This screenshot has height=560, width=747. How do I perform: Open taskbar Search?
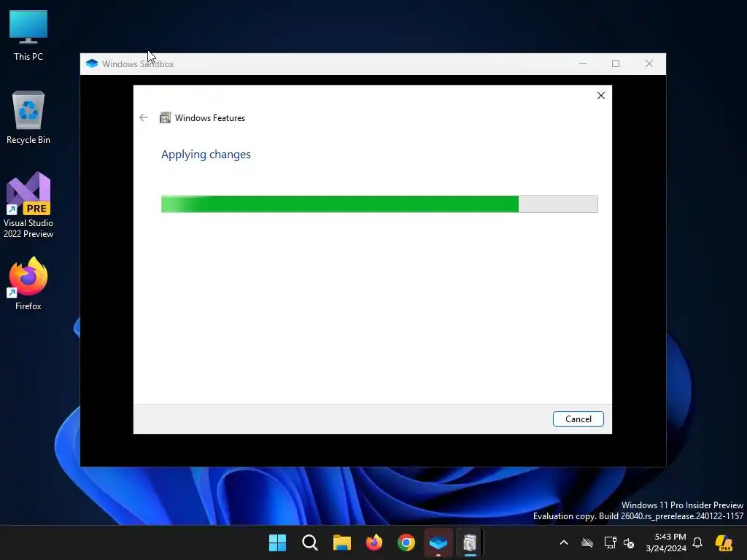point(309,542)
